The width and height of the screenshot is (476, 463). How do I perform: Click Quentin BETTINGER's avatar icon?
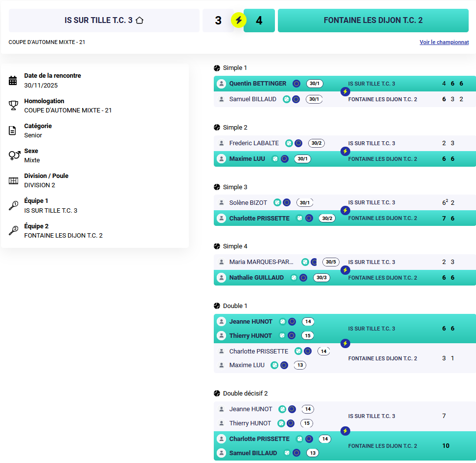(x=221, y=84)
